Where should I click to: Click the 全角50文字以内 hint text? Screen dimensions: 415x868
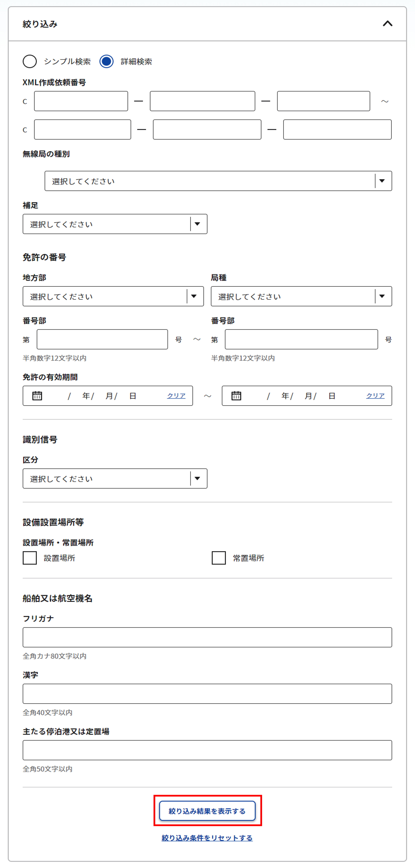[x=48, y=769]
